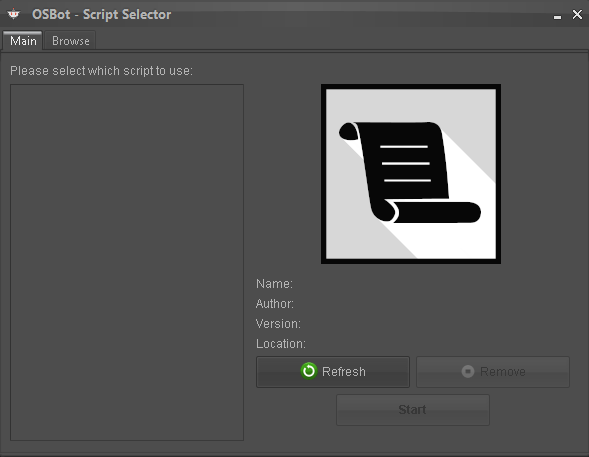Image resolution: width=589 pixels, height=457 pixels.
Task: Refresh the script list
Action: tap(333, 372)
